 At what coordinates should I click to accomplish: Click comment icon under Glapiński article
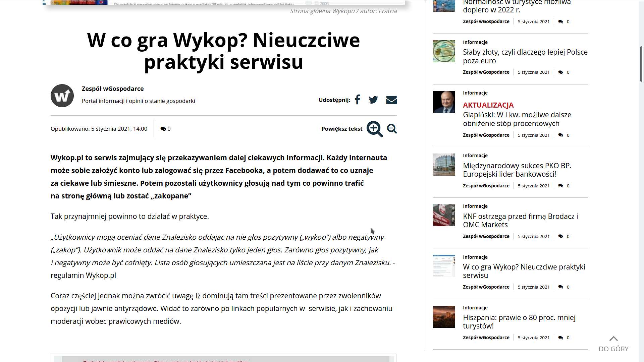click(x=560, y=135)
